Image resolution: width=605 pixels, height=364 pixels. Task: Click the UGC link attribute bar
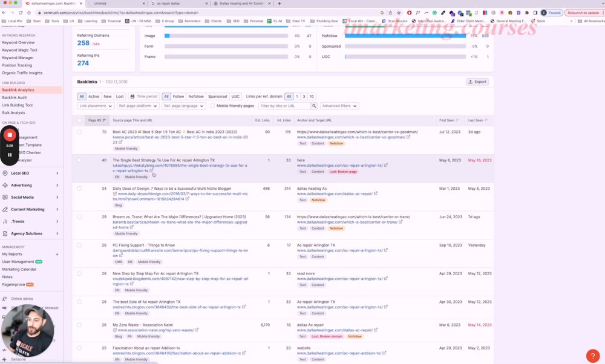pos(405,57)
